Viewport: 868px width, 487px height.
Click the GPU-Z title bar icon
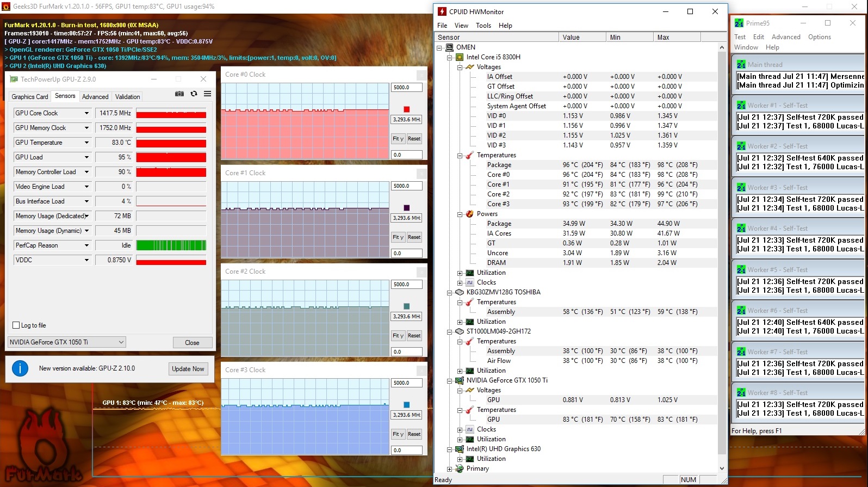[14, 79]
